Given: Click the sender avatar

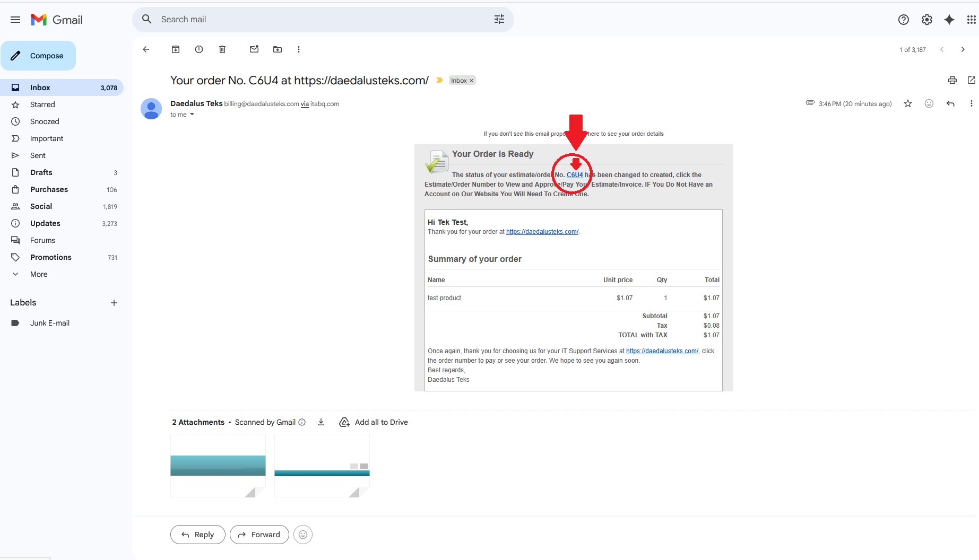Looking at the screenshot, I should tap(151, 109).
